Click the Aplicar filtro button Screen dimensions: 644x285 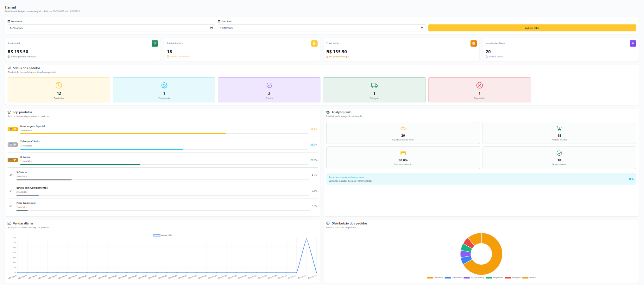pos(532,28)
